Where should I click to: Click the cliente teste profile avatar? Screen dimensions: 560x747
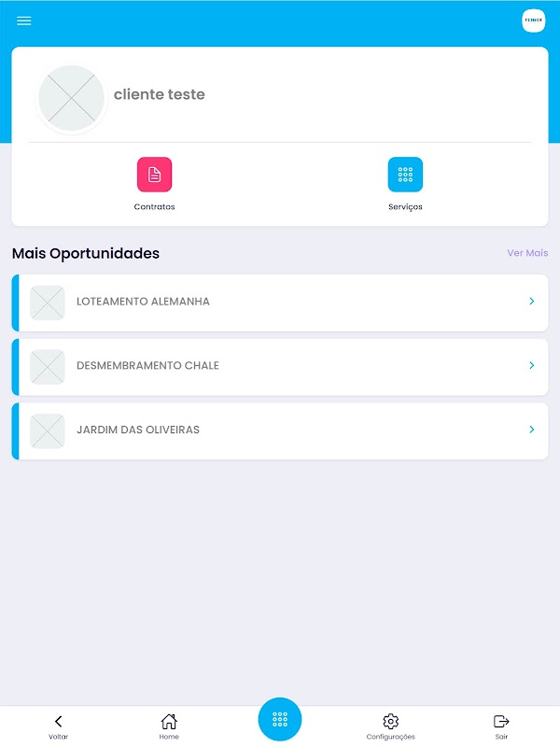point(72,98)
